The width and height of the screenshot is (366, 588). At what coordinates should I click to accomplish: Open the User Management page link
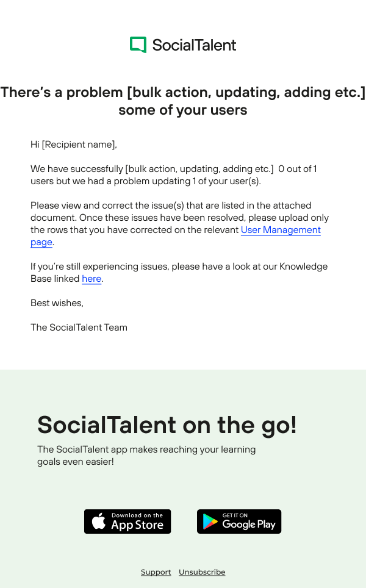pyautogui.click(x=281, y=230)
